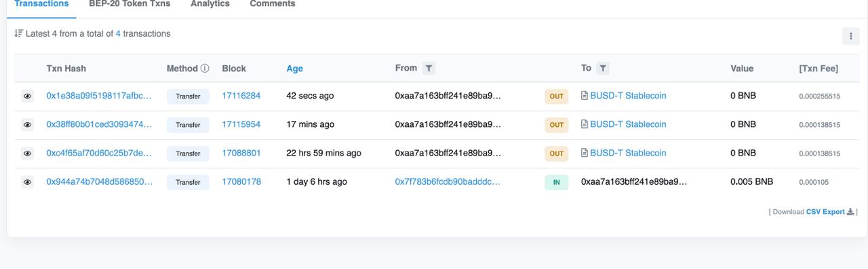868x269 pixels.
Task: Click Transfer method badge in block 17116284 row
Action: tap(188, 96)
